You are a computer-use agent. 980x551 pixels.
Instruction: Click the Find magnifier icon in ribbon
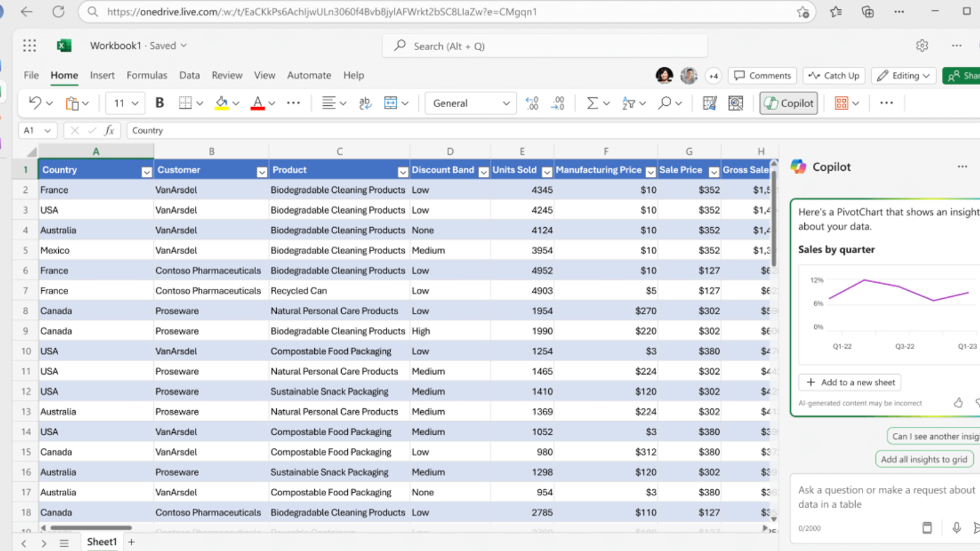coord(665,103)
